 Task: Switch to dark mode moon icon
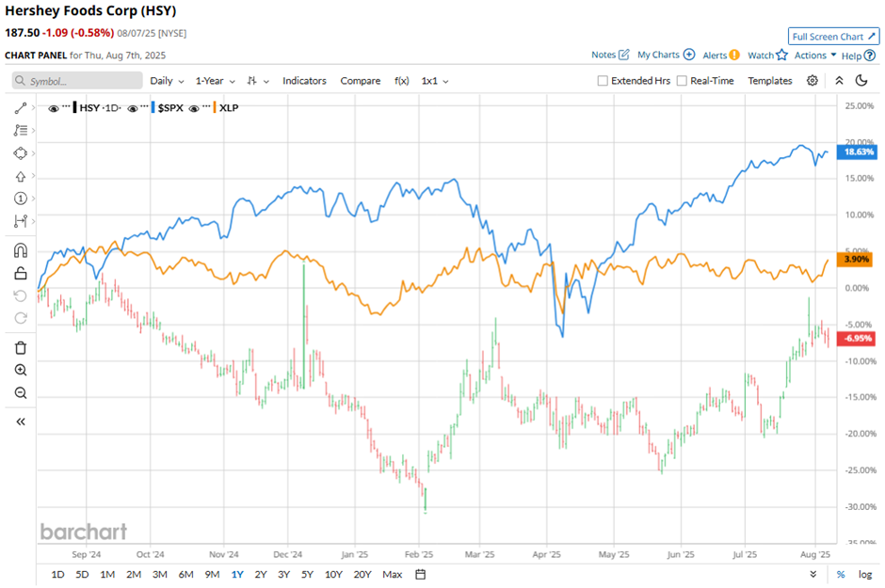point(861,81)
